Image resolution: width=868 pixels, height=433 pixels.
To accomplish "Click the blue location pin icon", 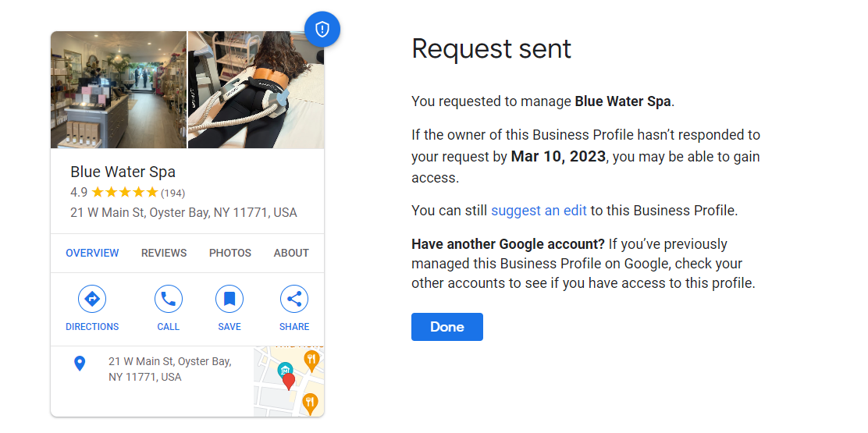I will point(80,364).
